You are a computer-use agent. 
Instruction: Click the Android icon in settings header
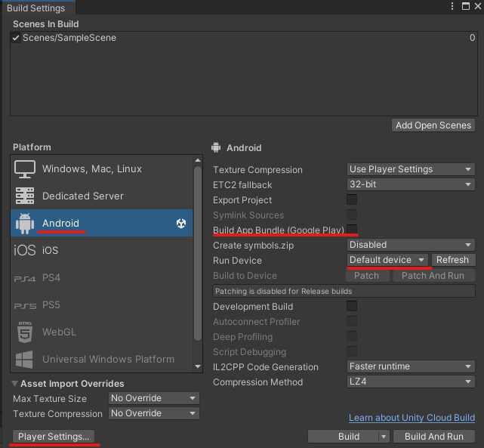(x=216, y=147)
